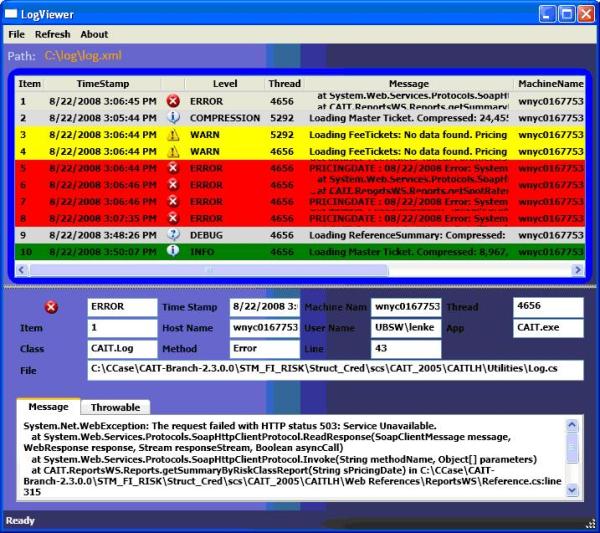This screenshot has width=600, height=533.
Task: Click the error icon in row 5
Action: 173,168
